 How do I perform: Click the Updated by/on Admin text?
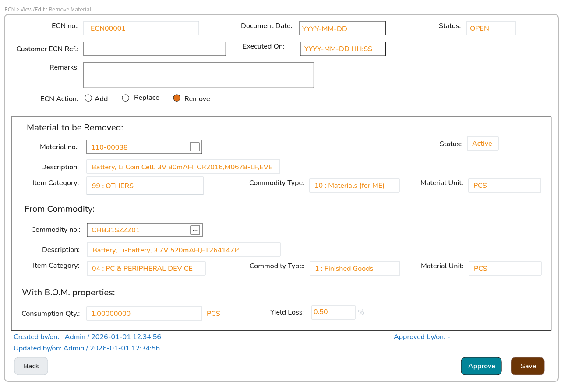[87, 348]
